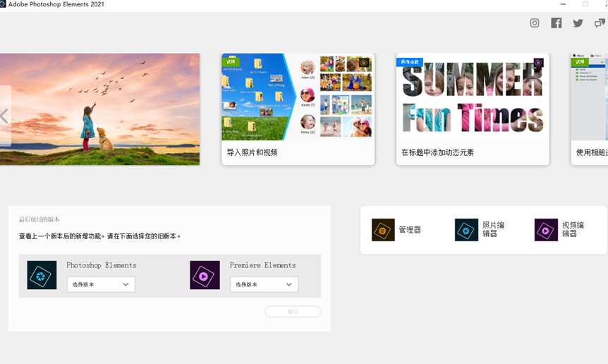This screenshot has height=364, width=608.
Task: Click the feedback chat bubbles icon
Action: (x=600, y=23)
